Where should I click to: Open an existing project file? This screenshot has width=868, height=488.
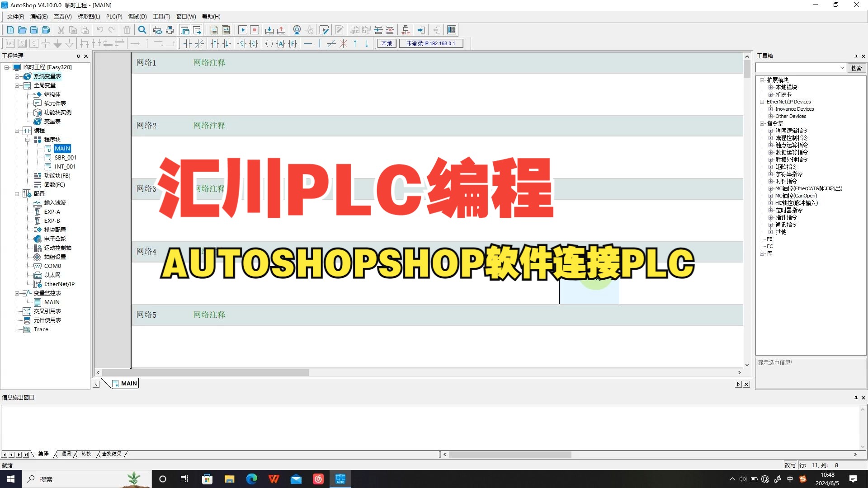[x=22, y=30]
